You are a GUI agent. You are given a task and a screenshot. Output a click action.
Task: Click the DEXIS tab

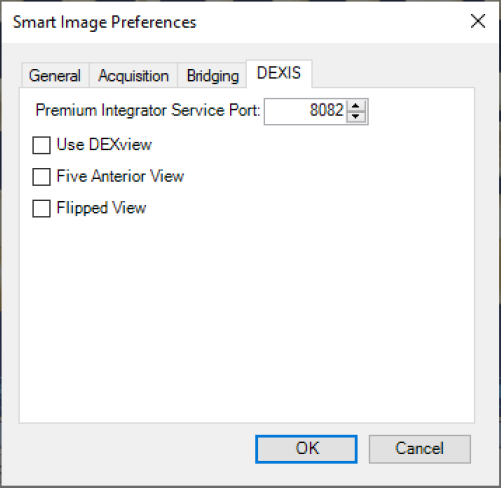click(x=279, y=73)
